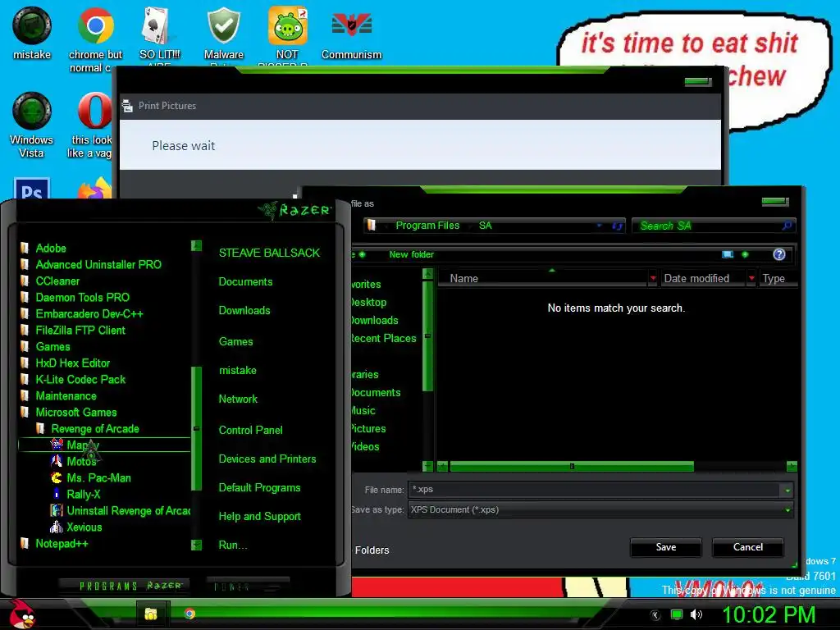840x630 pixels.
Task: Open Devices and Printers
Action: [267, 459]
